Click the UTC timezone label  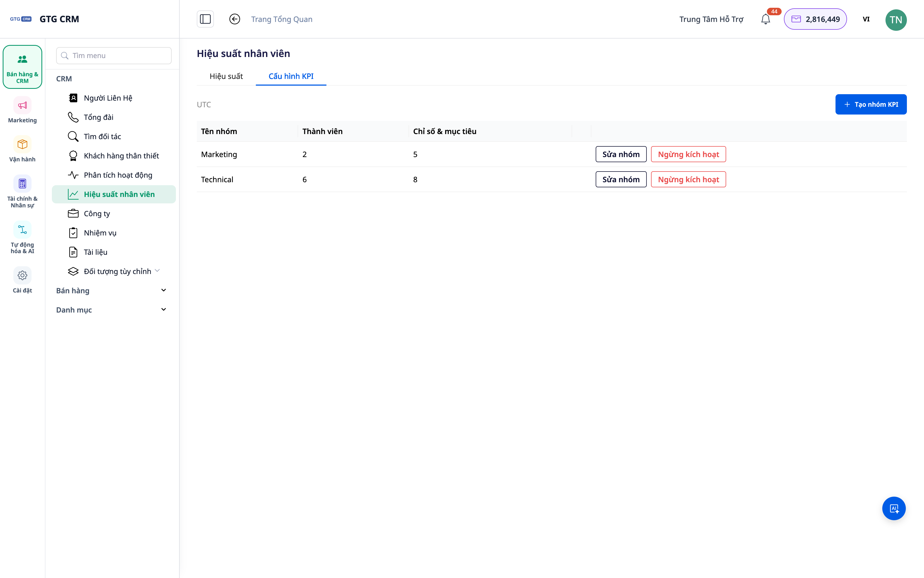click(x=204, y=104)
